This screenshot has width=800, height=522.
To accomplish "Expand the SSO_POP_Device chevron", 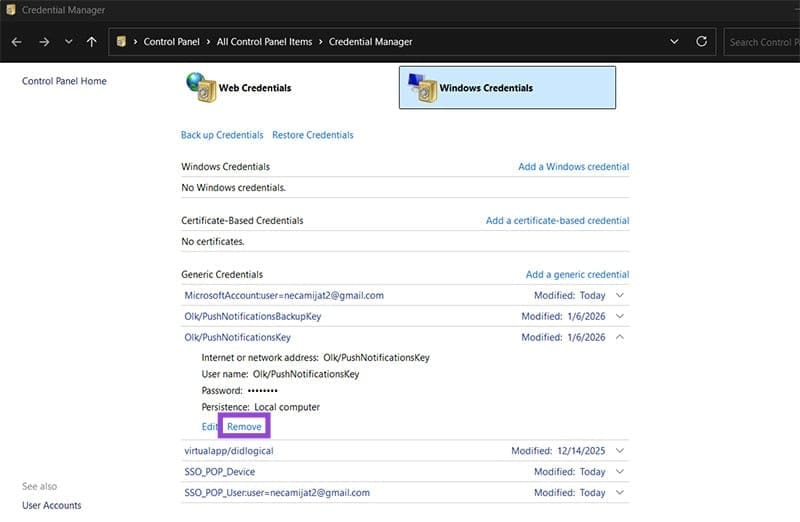I will click(x=620, y=472).
